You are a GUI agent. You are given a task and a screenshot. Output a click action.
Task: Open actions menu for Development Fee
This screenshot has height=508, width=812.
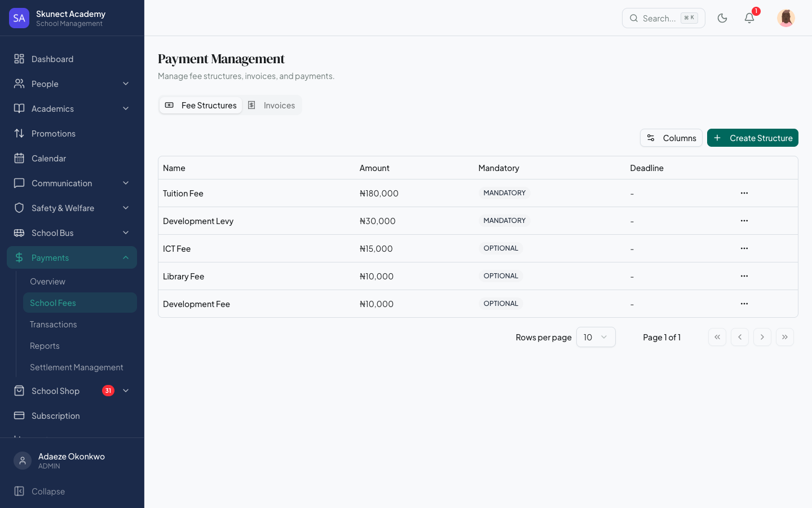click(x=744, y=304)
